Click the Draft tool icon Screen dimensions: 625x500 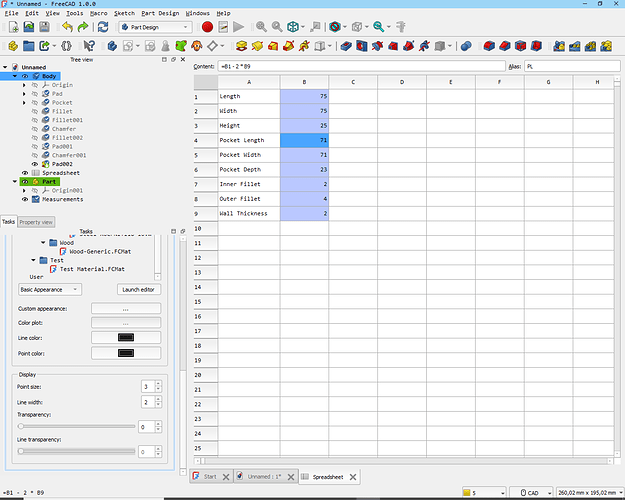tap(521, 46)
